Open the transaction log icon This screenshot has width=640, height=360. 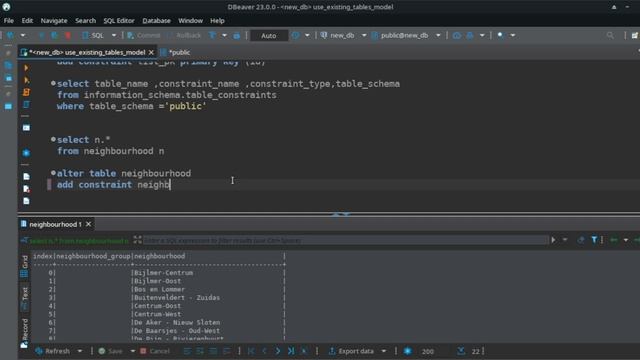pos(296,36)
